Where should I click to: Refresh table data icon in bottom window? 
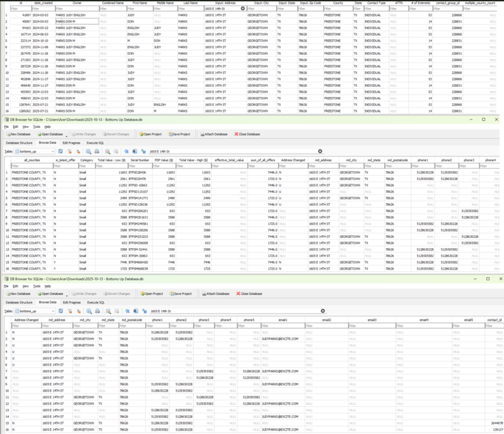pos(61,311)
